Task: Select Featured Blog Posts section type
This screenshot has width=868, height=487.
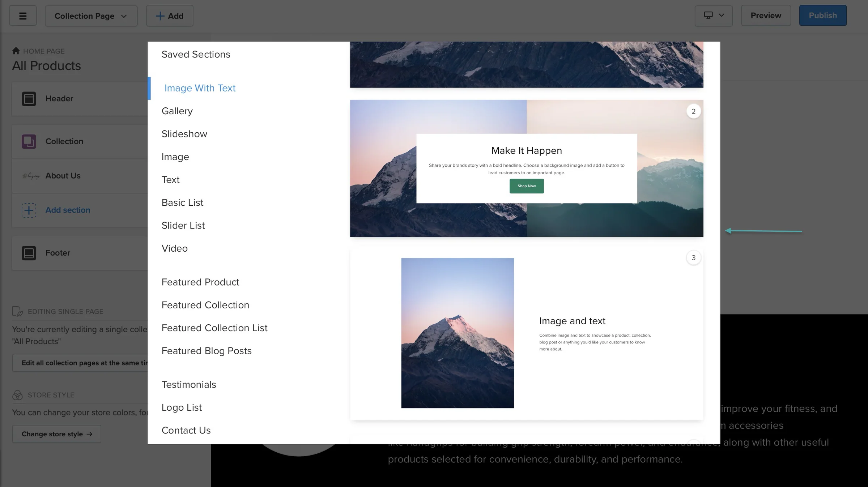Action: [x=207, y=351]
